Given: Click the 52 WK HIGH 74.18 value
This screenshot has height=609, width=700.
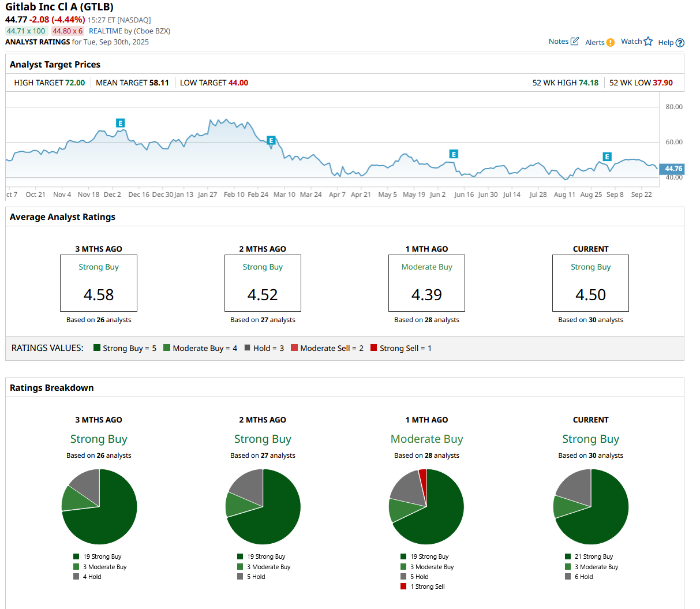Looking at the screenshot, I should pyautogui.click(x=589, y=83).
